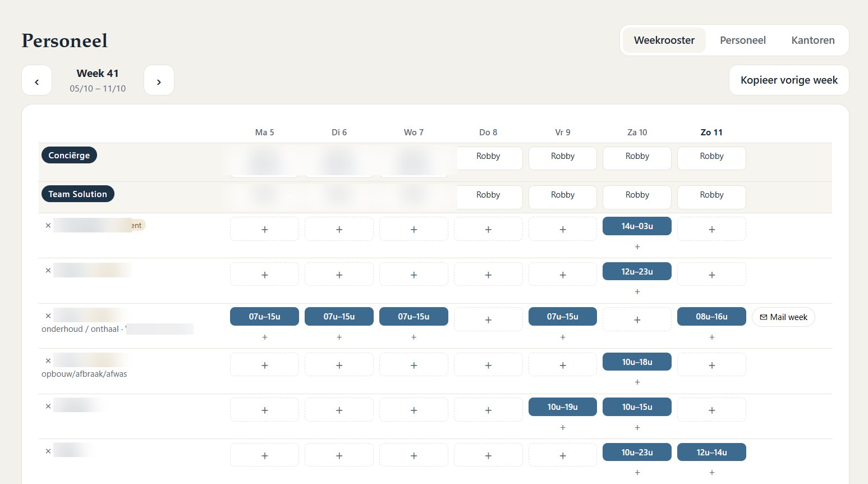
Task: Go to previous week with left chevron
Action: (x=36, y=80)
